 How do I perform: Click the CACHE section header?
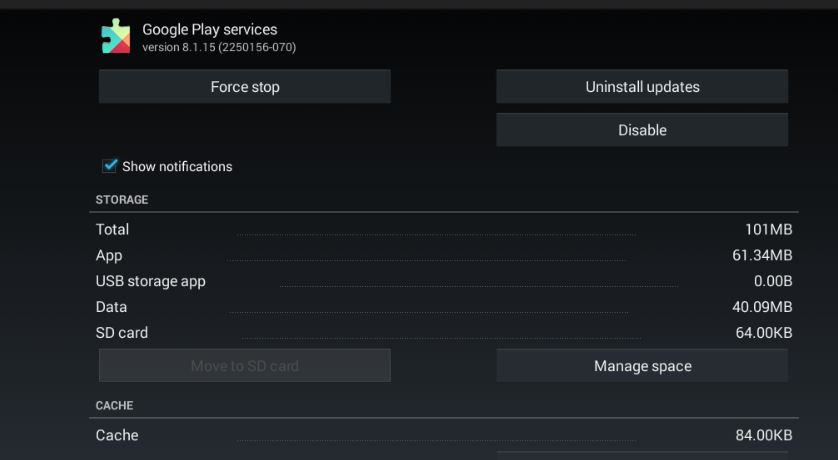point(114,406)
